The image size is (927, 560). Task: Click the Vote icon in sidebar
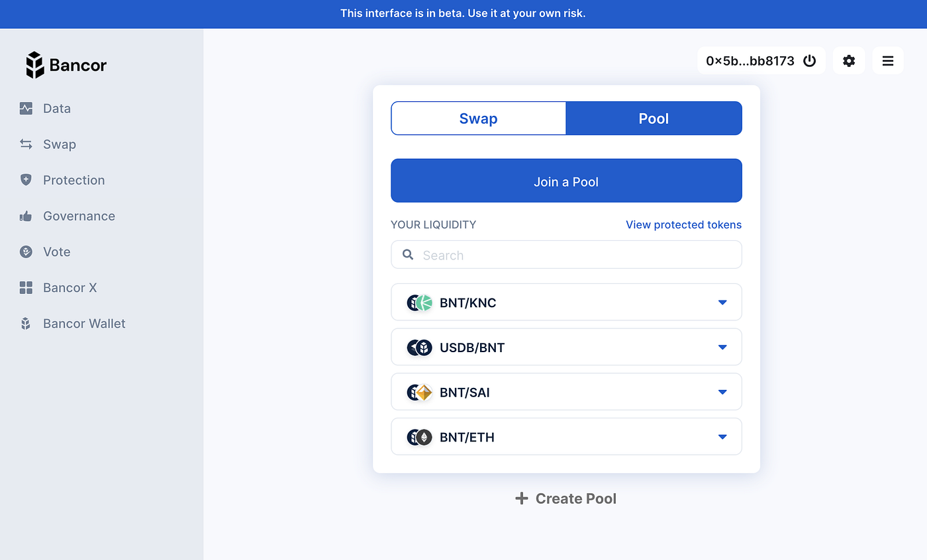pyautogui.click(x=26, y=252)
